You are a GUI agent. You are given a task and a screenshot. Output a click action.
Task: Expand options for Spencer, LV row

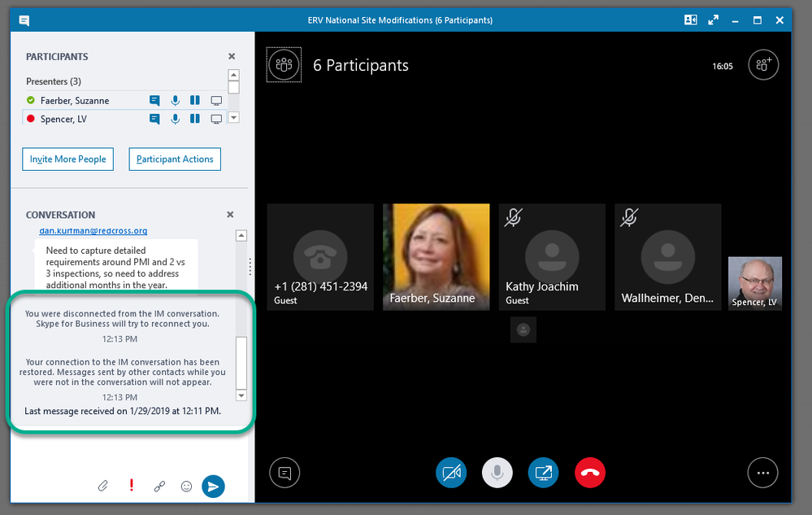point(233,117)
